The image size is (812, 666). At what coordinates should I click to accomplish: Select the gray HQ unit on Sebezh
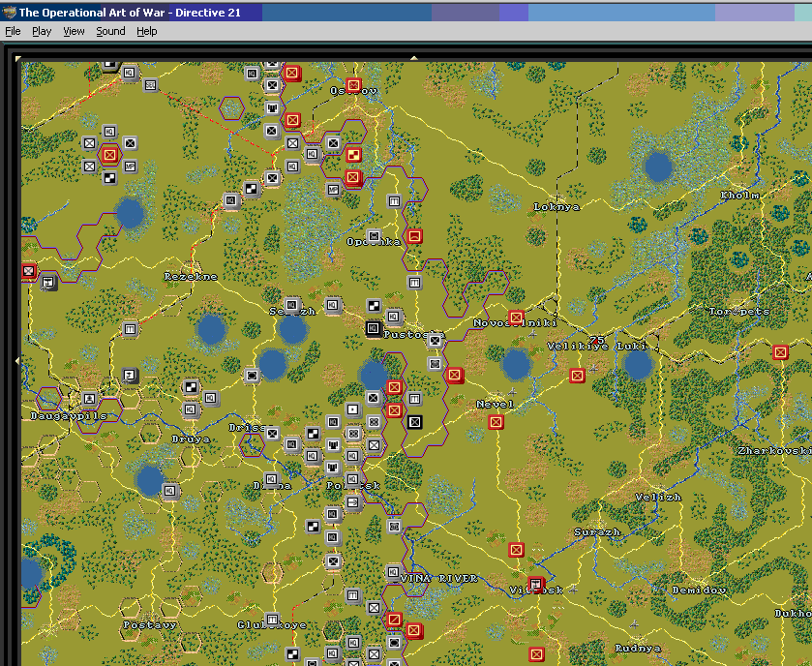pyautogui.click(x=292, y=305)
